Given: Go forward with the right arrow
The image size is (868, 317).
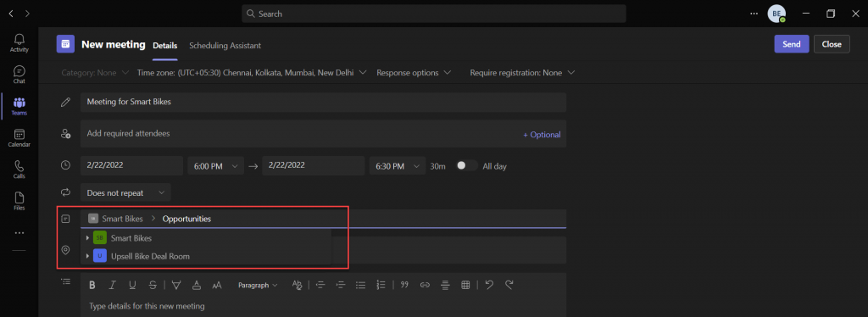Looking at the screenshot, I should click(x=28, y=14).
